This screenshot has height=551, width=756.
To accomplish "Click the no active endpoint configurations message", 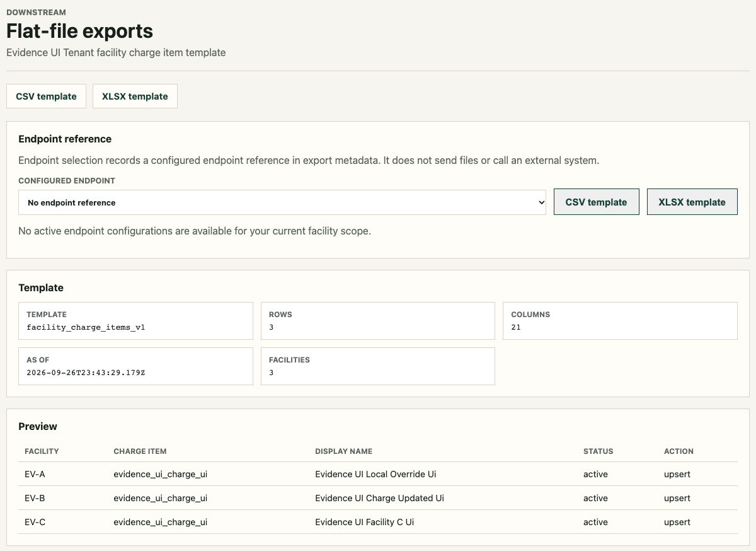I will [x=195, y=231].
